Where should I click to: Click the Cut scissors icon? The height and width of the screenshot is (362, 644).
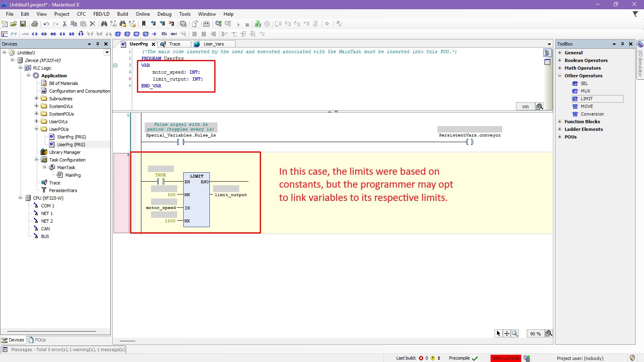click(x=64, y=24)
